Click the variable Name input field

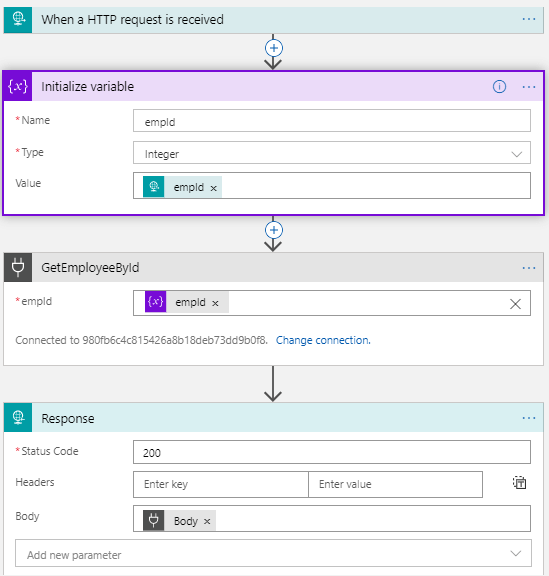(332, 121)
